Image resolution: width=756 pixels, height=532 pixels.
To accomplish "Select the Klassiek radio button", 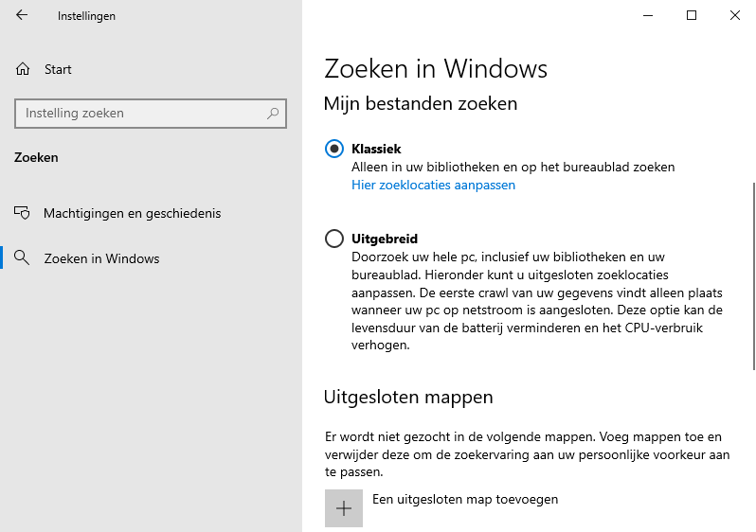I will click(334, 150).
